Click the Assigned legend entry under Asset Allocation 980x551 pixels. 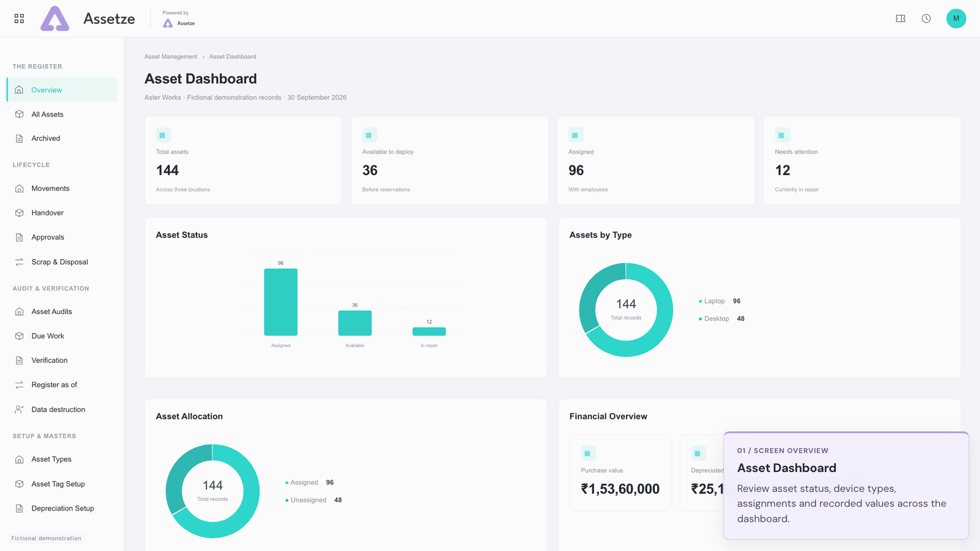point(309,482)
